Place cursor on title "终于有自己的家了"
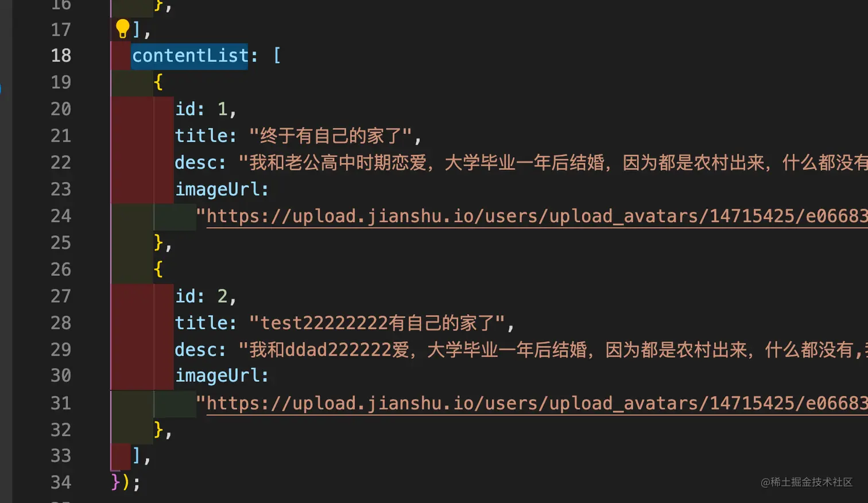Image resolution: width=868 pixels, height=503 pixels. (x=331, y=136)
